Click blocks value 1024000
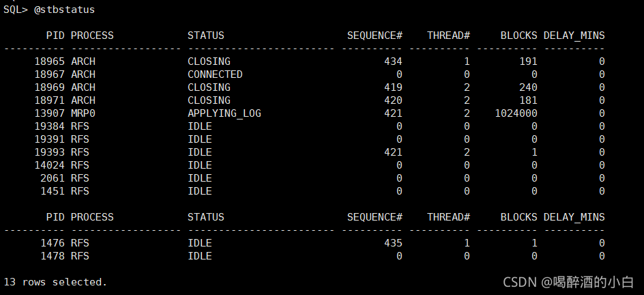The height and width of the screenshot is (295, 644). coord(516,113)
